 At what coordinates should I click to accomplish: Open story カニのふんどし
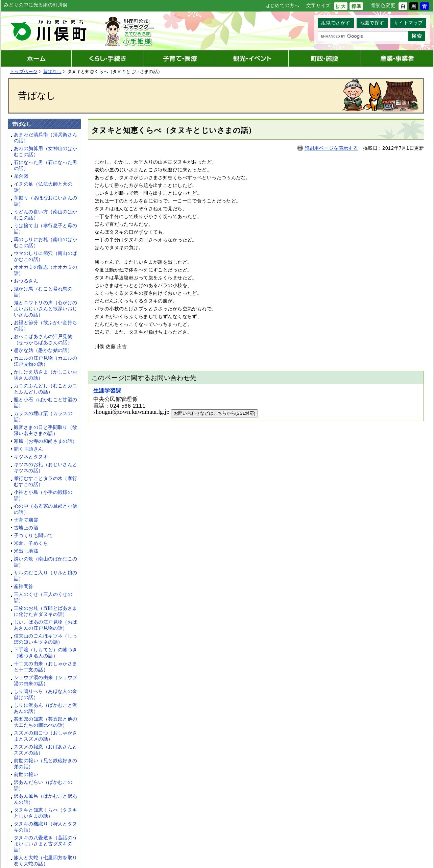pos(45,389)
